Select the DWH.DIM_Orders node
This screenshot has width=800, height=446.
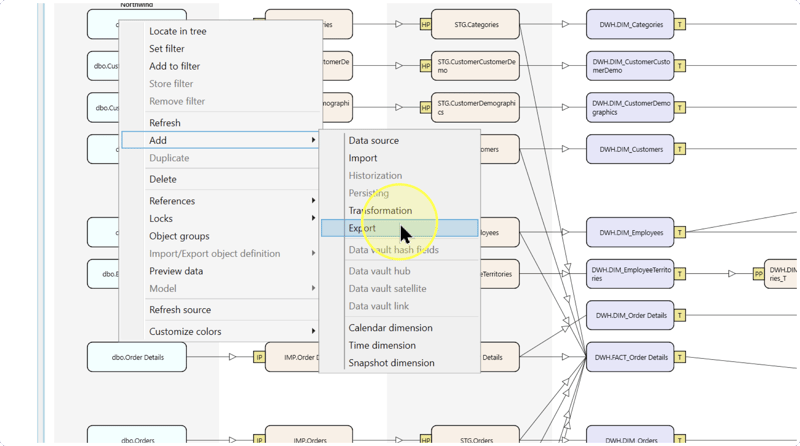click(630, 435)
